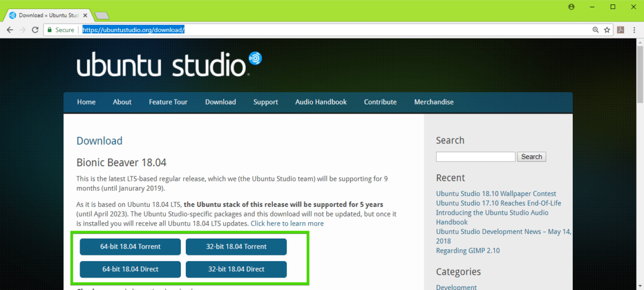
Task: Open Ubuntu Studio 18.10 Wallpaper Contest link
Action: coord(496,193)
